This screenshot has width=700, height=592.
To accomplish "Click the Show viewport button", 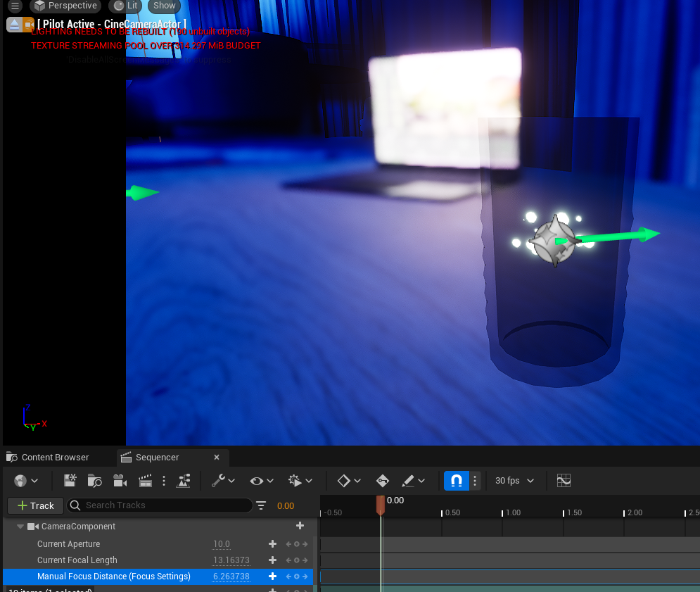I will pyautogui.click(x=164, y=6).
